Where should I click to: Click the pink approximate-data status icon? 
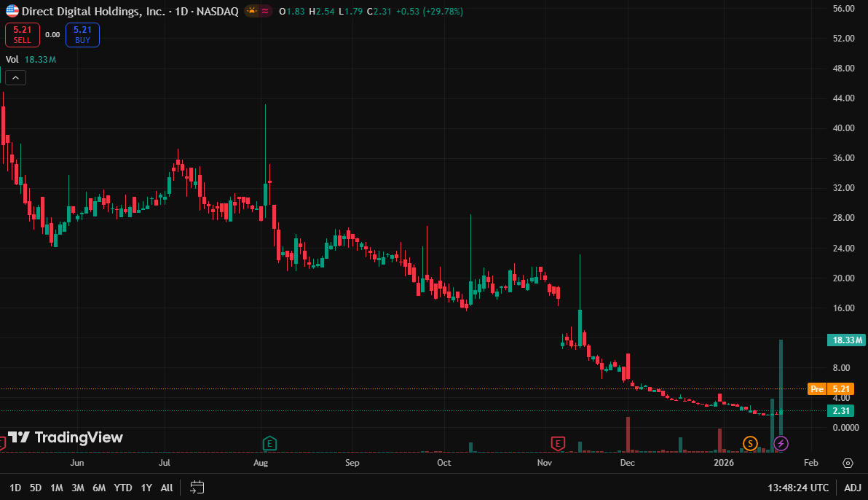[265, 11]
